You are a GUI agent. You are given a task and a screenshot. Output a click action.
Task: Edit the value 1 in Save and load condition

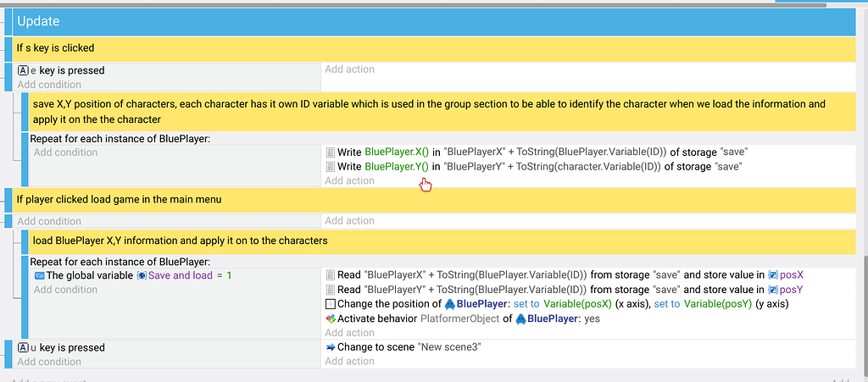[229, 275]
